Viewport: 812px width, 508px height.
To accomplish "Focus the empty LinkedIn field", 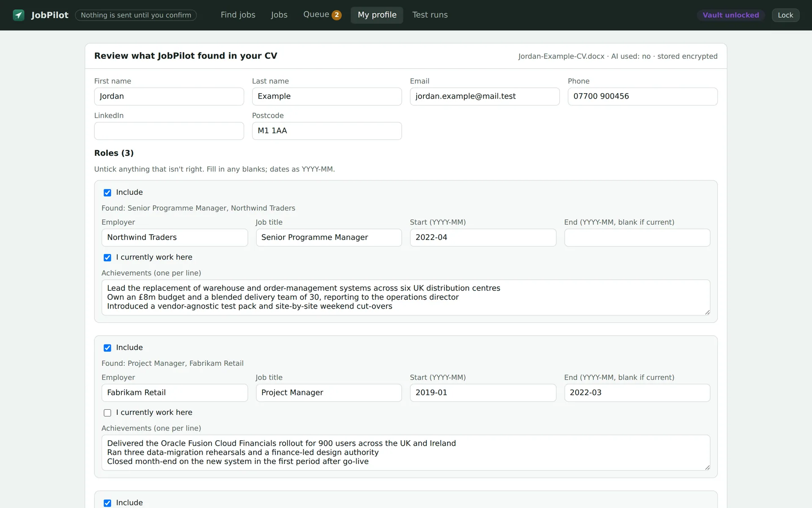I will (169, 131).
